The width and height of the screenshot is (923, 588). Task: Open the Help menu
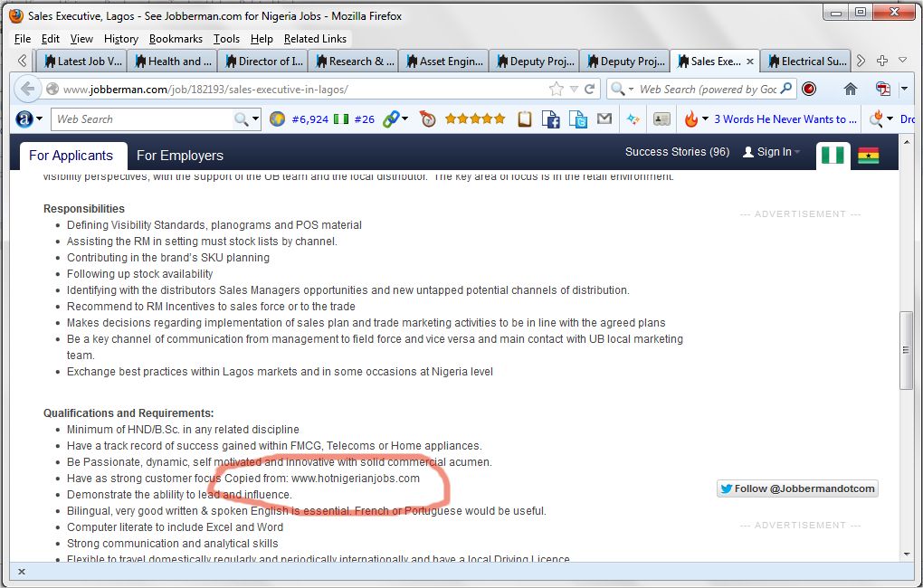[262, 39]
